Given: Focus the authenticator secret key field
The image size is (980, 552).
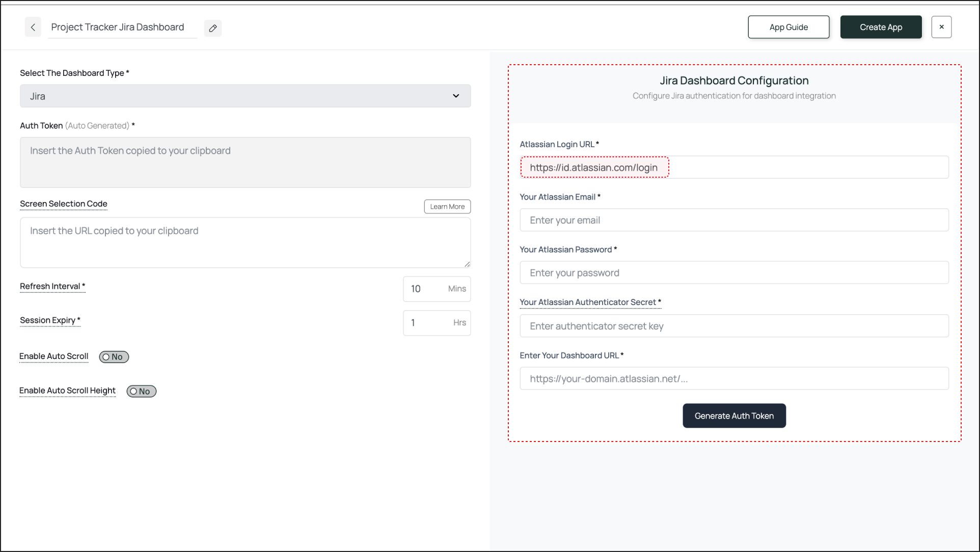Looking at the screenshot, I should [x=733, y=325].
